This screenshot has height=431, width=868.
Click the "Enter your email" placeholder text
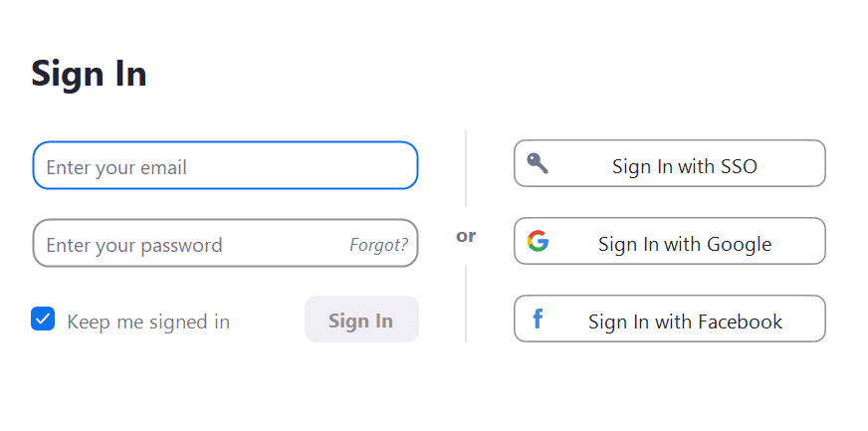pos(116,167)
